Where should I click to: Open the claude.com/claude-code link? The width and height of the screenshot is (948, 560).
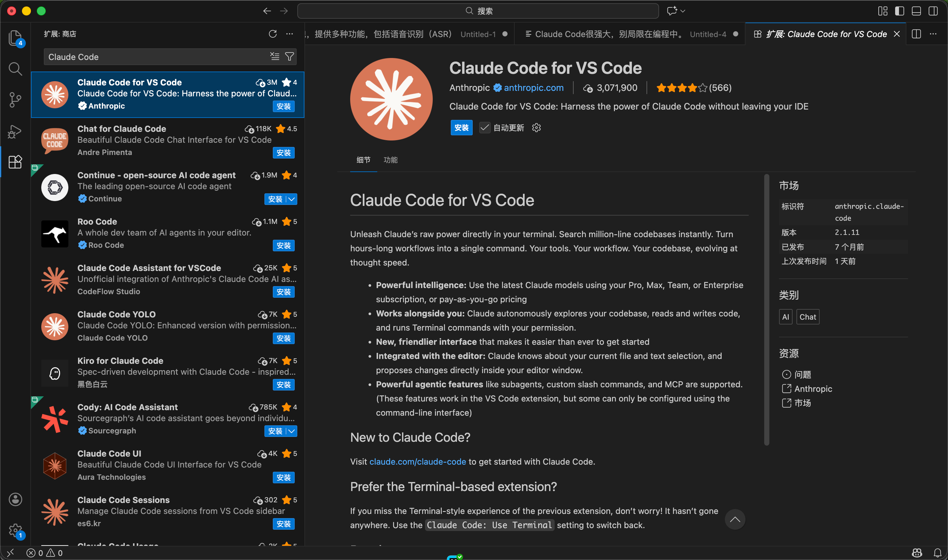[418, 462]
